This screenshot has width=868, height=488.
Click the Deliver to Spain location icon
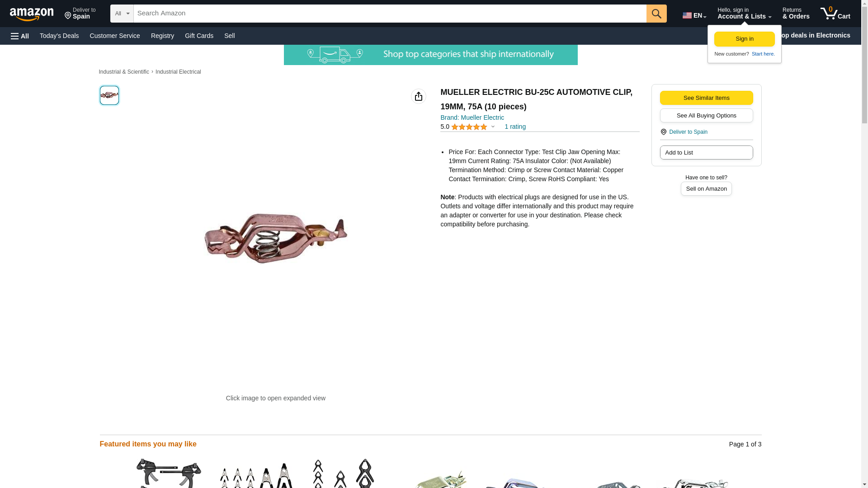[x=664, y=132]
